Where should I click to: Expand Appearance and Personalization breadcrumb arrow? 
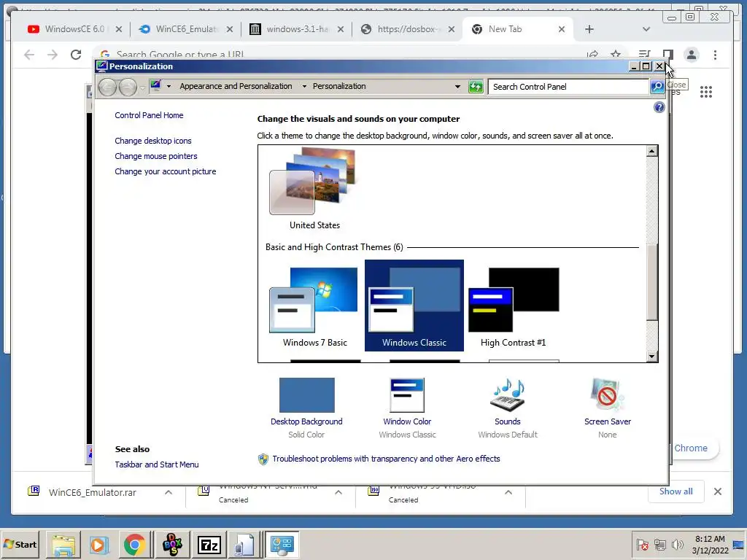click(x=304, y=86)
